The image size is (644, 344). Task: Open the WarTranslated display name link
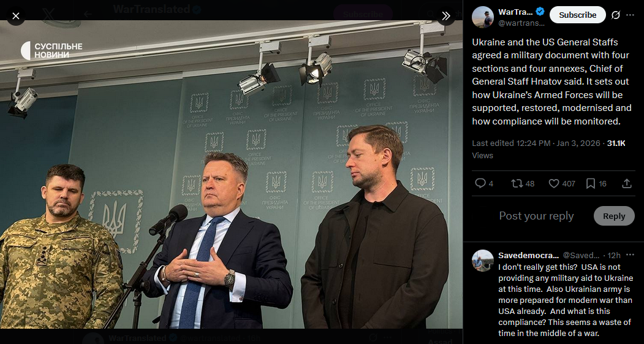tap(515, 12)
